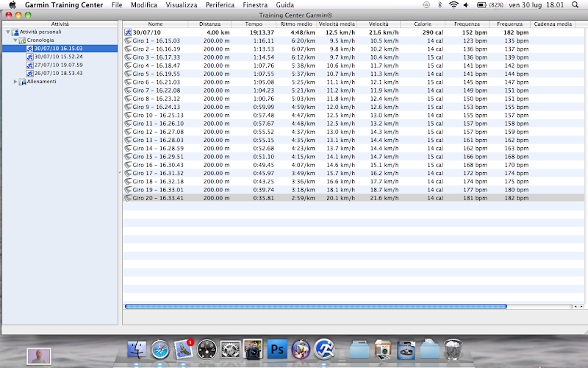Screen dimensions: 588x368
Task: Open the Finestra menu
Action: coord(255,5)
